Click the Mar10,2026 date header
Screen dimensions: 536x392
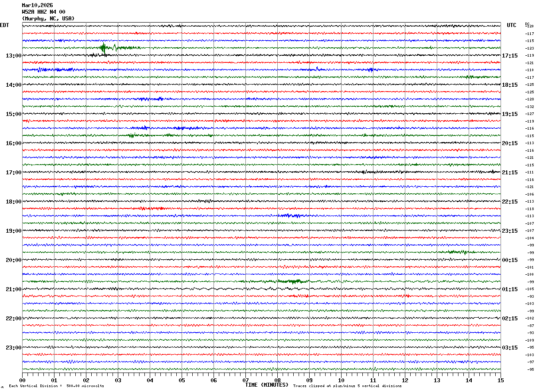click(x=37, y=5)
